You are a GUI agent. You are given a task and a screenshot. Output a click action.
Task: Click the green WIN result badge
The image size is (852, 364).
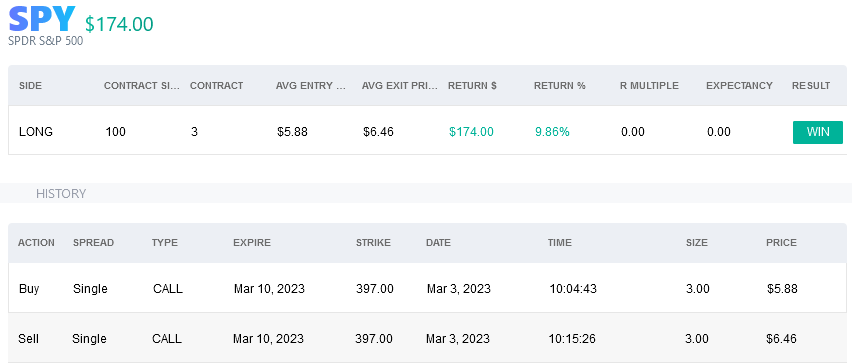click(818, 132)
